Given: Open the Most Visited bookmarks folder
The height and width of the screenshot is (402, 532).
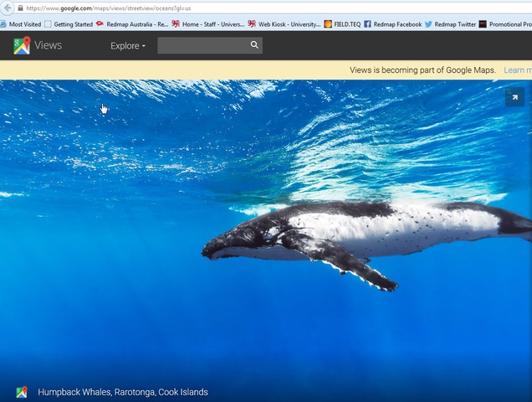Looking at the screenshot, I should pos(22,24).
